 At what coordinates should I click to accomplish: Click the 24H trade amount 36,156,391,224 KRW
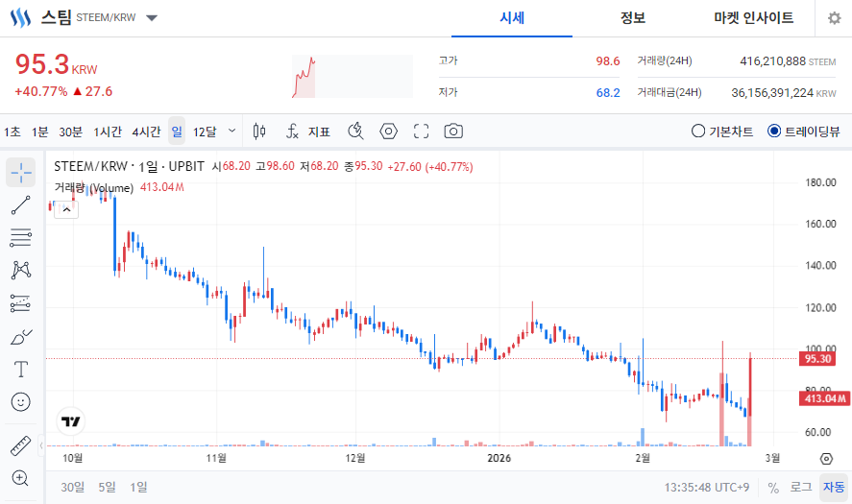coord(784,93)
